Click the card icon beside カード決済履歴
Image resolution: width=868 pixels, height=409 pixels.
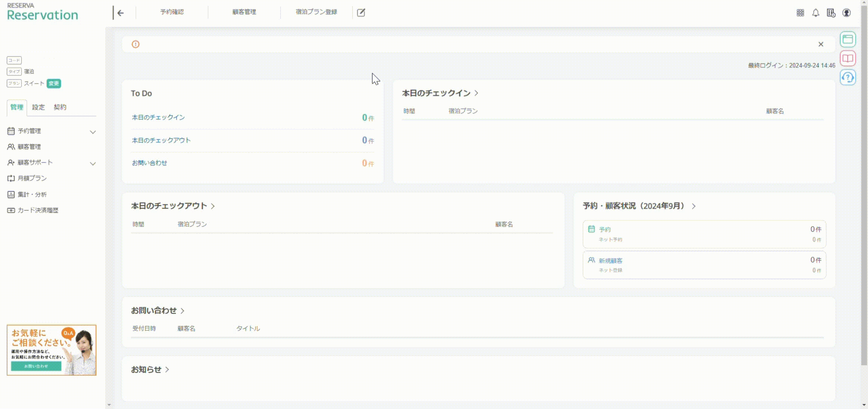[x=11, y=210]
